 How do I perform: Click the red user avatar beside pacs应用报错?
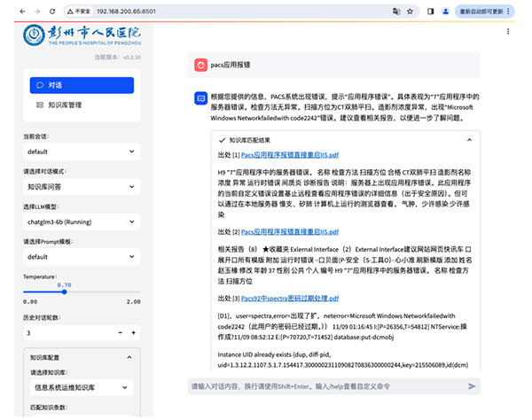[x=201, y=65]
